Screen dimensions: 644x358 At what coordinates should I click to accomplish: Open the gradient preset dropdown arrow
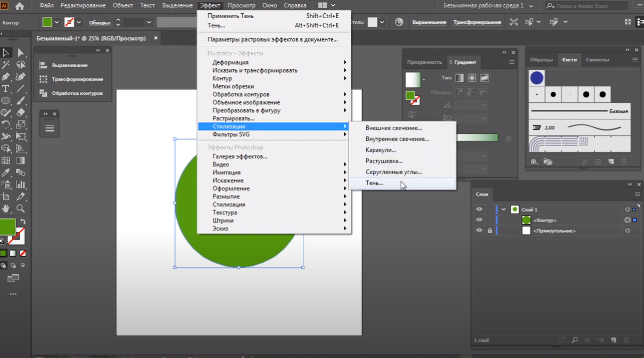(424, 80)
